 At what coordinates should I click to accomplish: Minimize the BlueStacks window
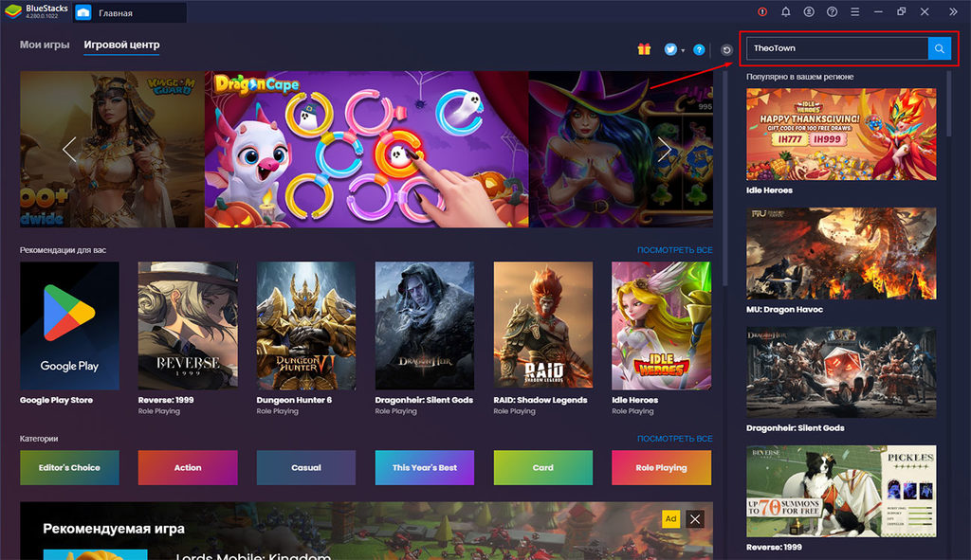(x=878, y=11)
